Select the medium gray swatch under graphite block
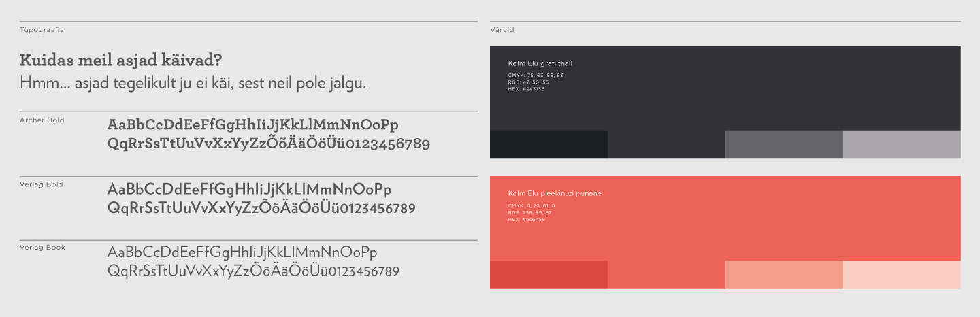Screen dimensions: 980x317 pos(784,144)
